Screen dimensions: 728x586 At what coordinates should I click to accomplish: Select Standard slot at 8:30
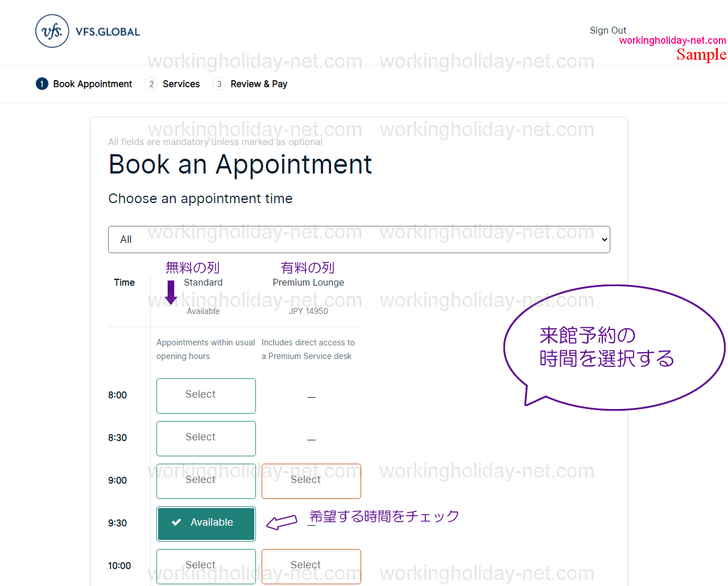(x=206, y=439)
